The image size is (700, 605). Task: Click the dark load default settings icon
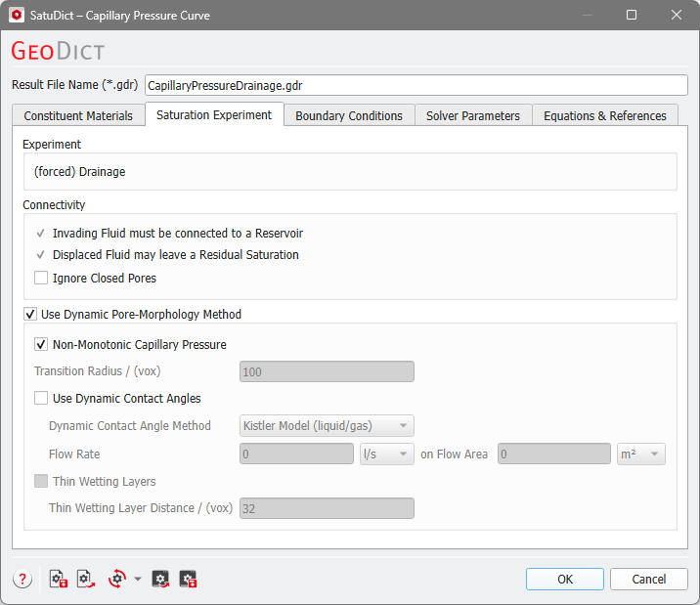click(x=161, y=579)
